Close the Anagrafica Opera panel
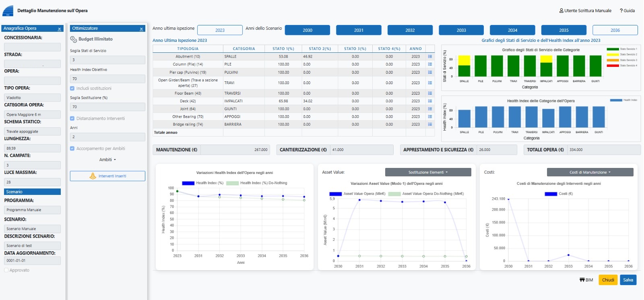 59,29
